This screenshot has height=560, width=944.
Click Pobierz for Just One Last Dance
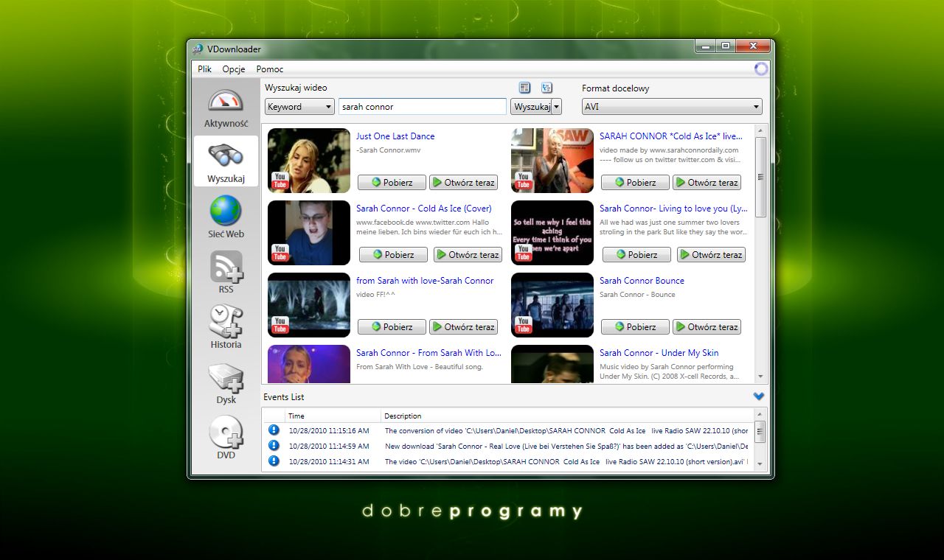[x=392, y=183]
